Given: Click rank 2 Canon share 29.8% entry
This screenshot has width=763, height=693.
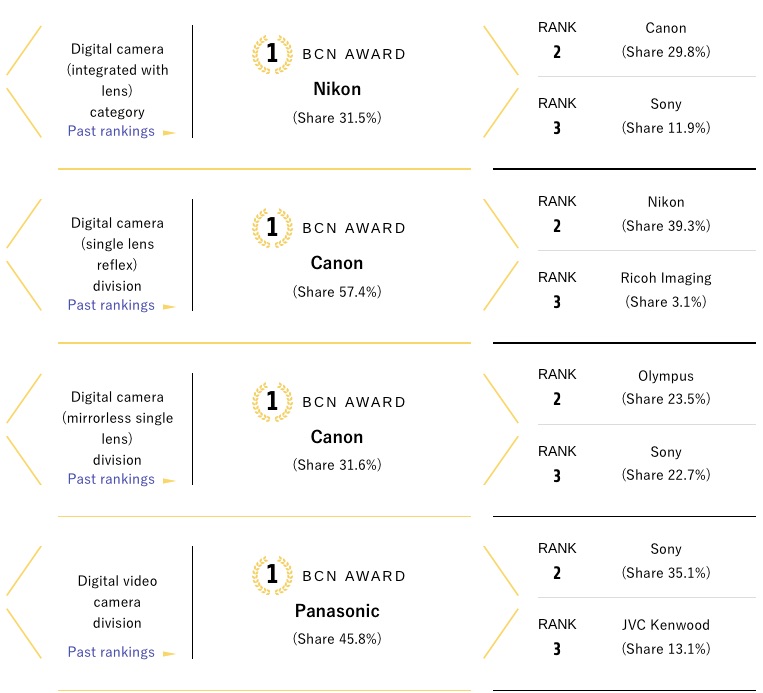Looking at the screenshot, I should click(647, 40).
